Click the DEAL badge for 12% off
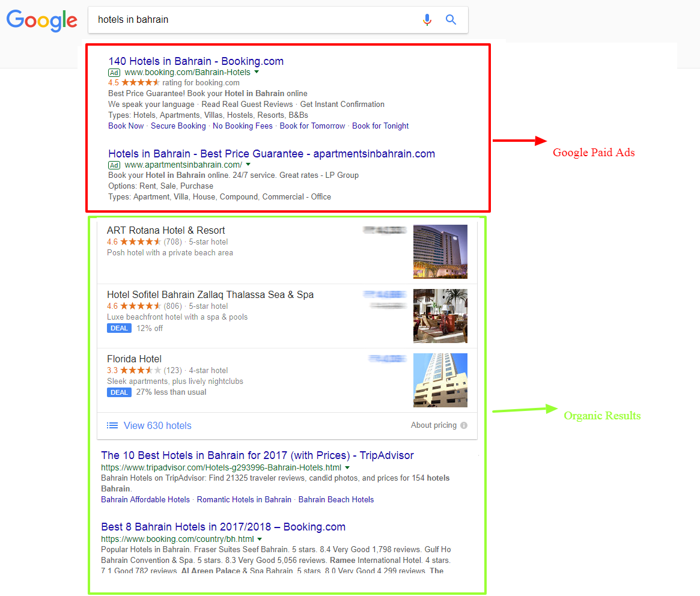Screen dimensions: 700x596 point(119,328)
